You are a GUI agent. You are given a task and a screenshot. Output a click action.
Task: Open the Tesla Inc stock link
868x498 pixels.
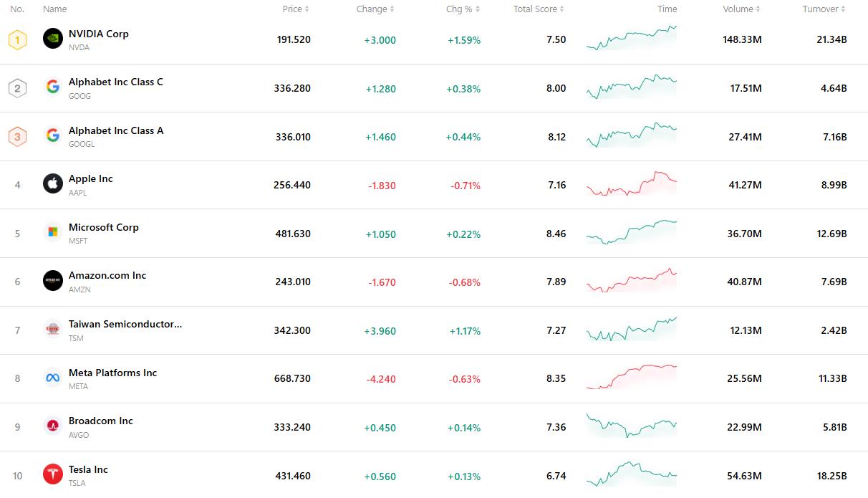point(88,469)
